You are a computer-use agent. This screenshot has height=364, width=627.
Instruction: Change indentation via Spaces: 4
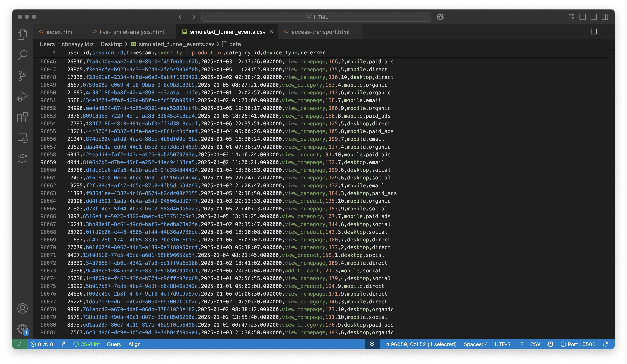click(x=475, y=344)
